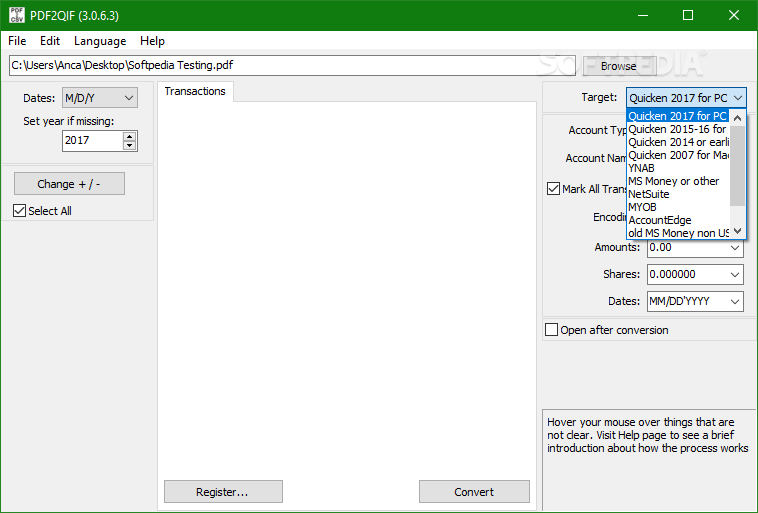Screen dimensions: 758x513
Task: Maximize the PDF2QIF window
Action: (688, 15)
